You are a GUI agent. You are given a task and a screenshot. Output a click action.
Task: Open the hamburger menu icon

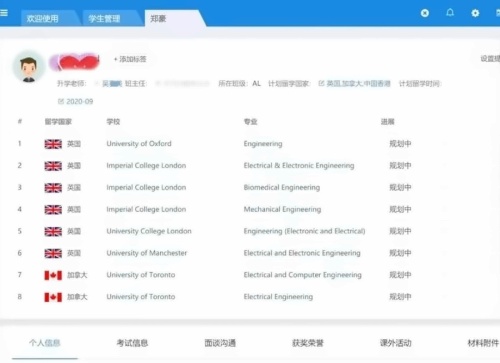click(x=4, y=13)
